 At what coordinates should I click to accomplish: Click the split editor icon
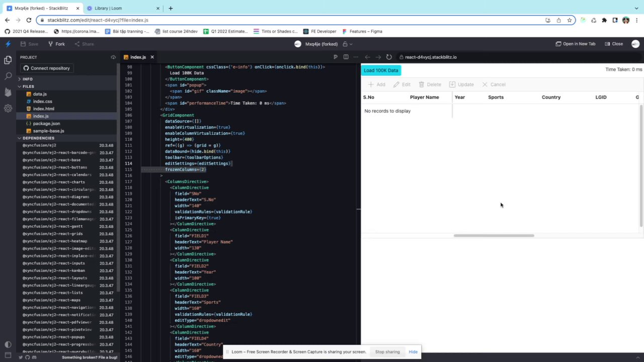[x=346, y=57]
